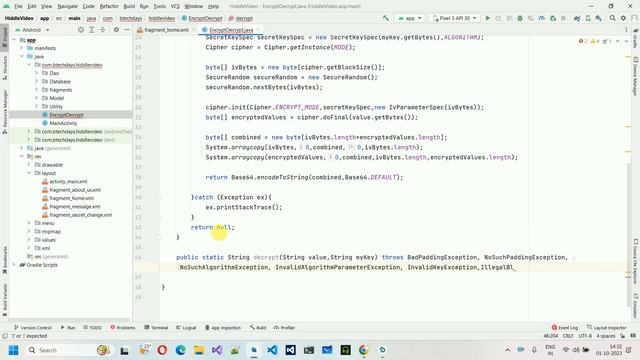Image resolution: width=640 pixels, height=360 pixels.
Task: Click the CRLF line separator indicator
Action: tap(568, 336)
